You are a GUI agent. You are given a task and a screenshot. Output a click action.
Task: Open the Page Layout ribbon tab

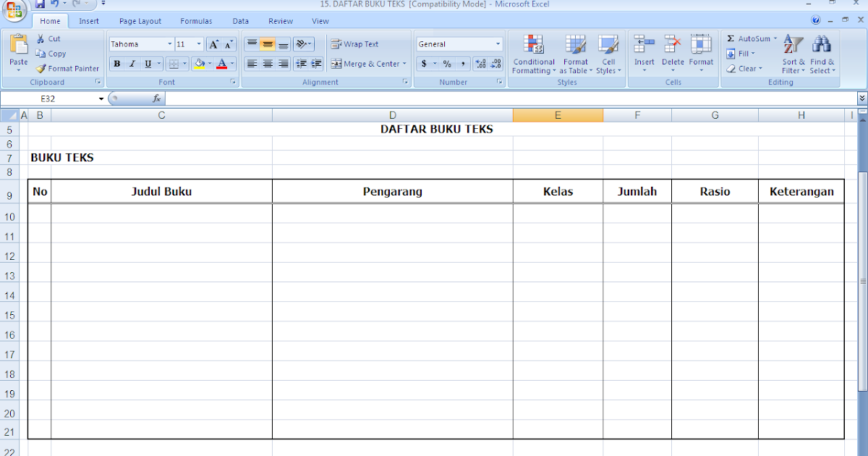coord(140,21)
